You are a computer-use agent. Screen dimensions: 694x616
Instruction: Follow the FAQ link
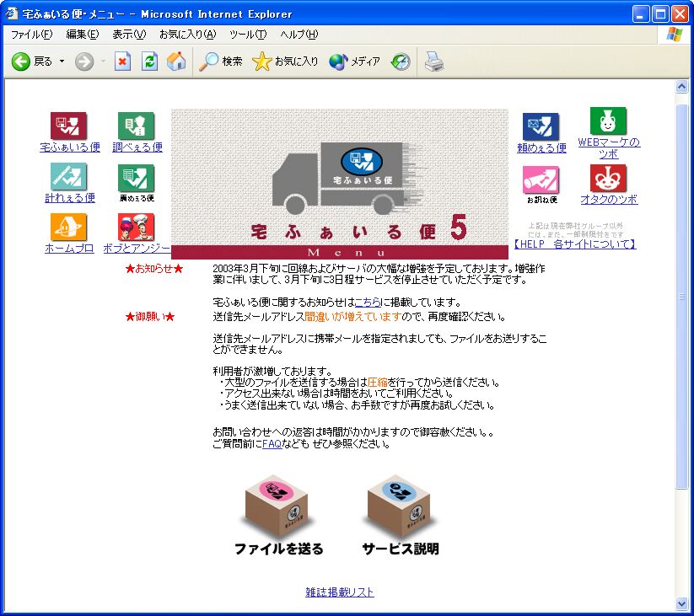point(272,444)
